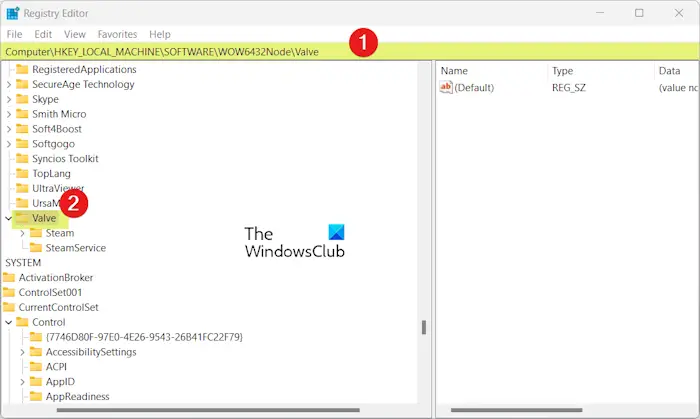Select the Soft4Boost folder icon
This screenshot has height=419, width=700.
click(22, 129)
